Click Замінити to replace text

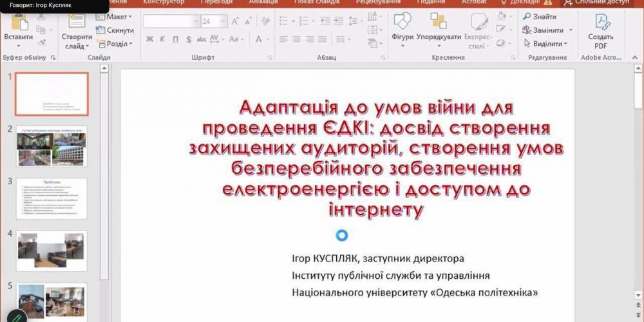coord(543,30)
